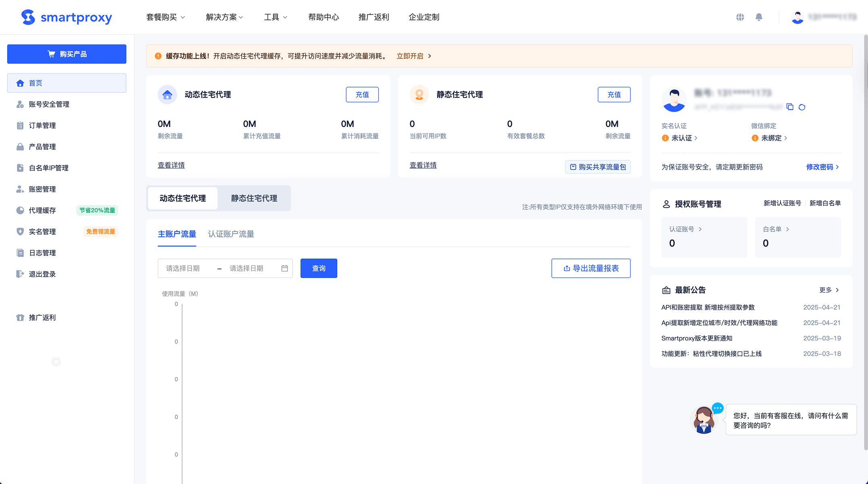Expand the 套餐购买 dropdown menu
Viewport: 868px width, 484px height.
165,17
